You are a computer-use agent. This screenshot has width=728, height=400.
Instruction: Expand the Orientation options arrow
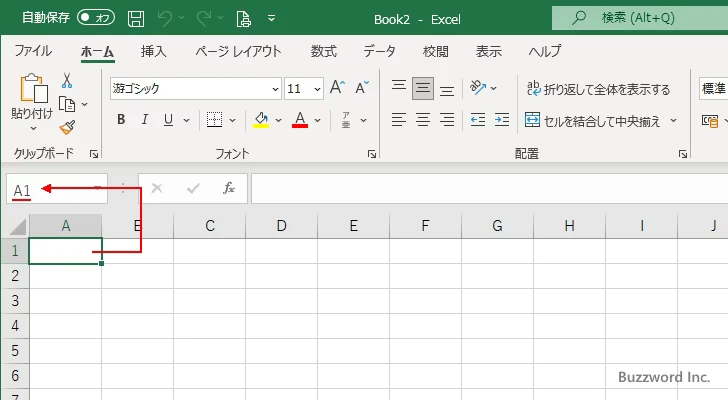pos(494,88)
